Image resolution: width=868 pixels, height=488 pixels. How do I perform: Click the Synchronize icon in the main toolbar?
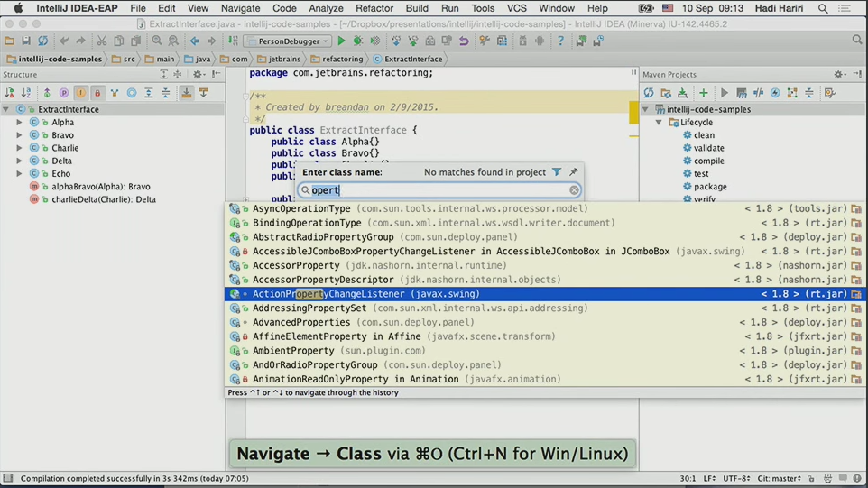42,41
